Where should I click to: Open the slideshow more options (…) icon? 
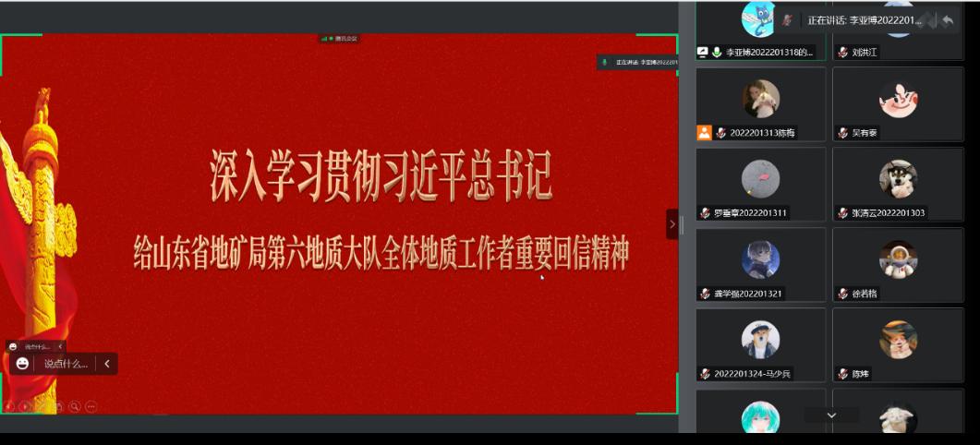coord(91,406)
